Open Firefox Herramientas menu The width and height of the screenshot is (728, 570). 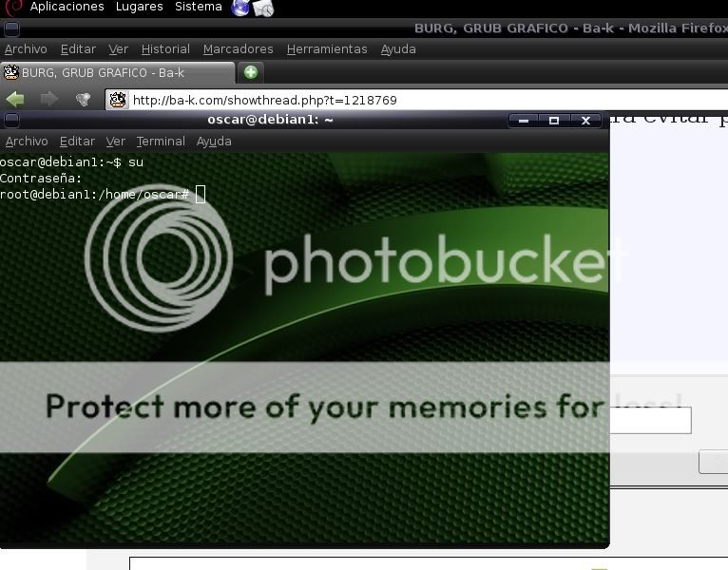327,49
